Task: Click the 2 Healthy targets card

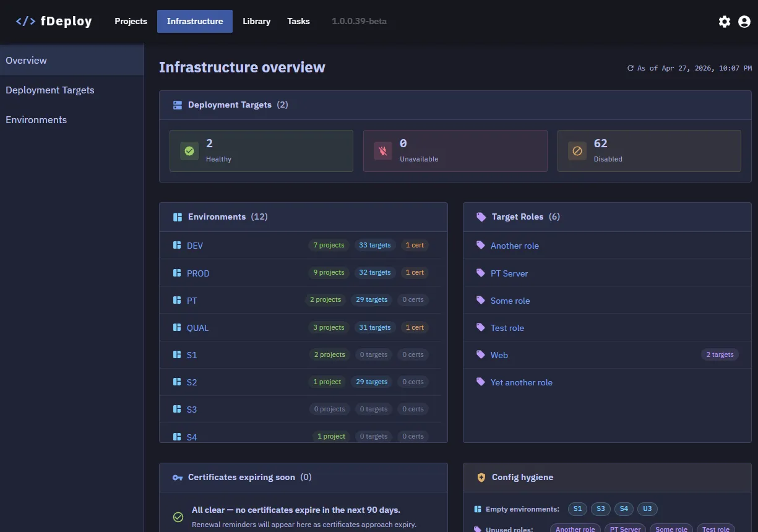Action: click(261, 151)
